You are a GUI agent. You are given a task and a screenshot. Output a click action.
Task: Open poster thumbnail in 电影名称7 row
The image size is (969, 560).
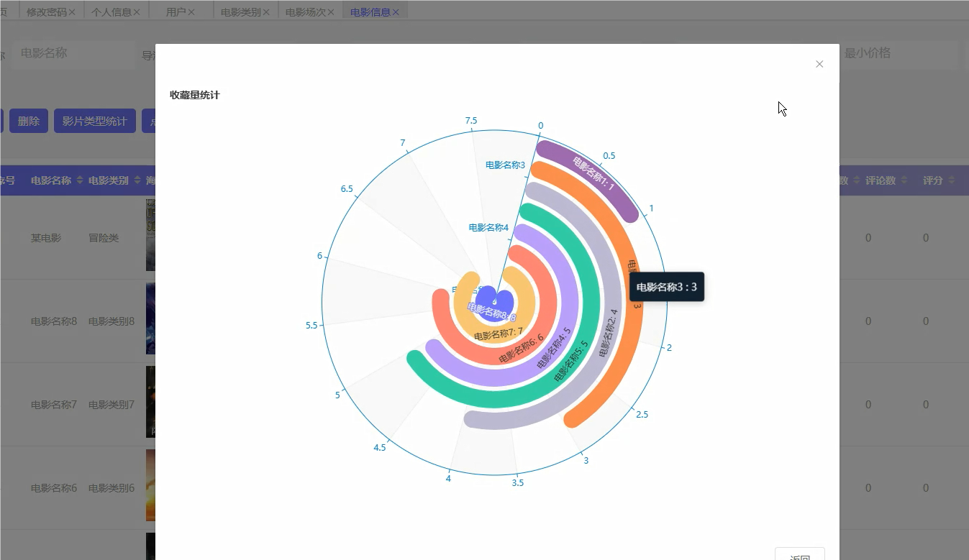(x=150, y=402)
